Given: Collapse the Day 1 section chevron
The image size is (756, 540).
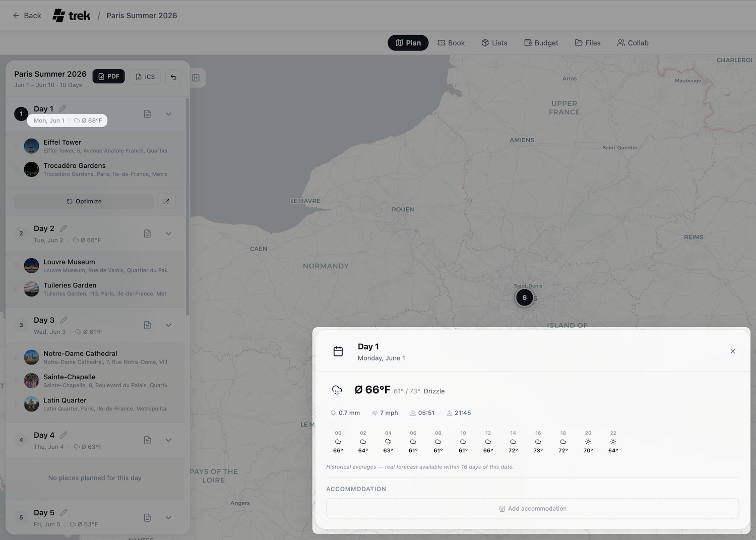Looking at the screenshot, I should [168, 114].
